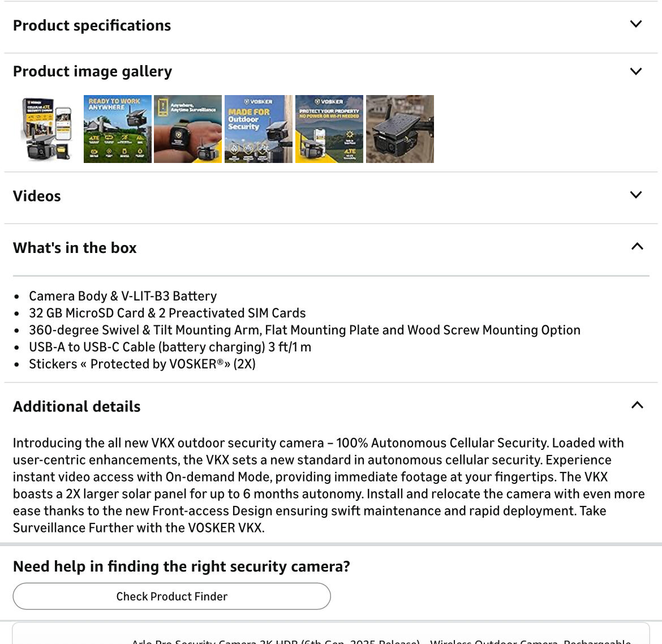View the 'Ready to Work Anywhere' image

click(118, 129)
